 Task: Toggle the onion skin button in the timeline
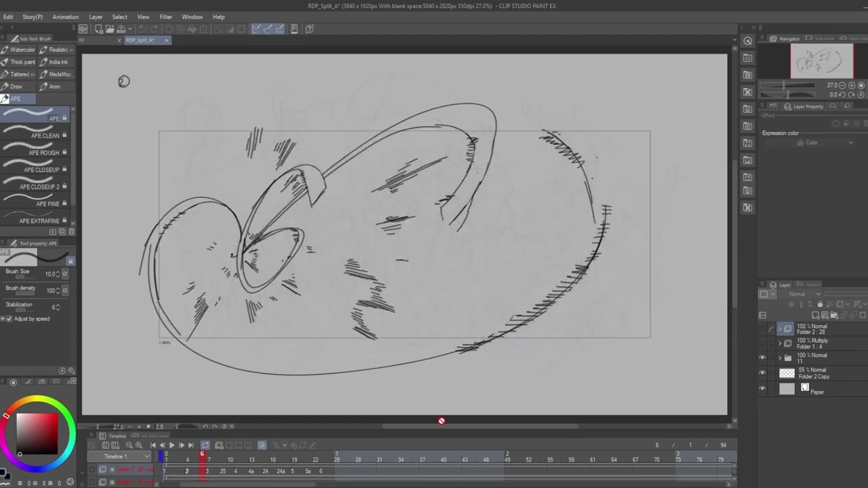pos(262,445)
